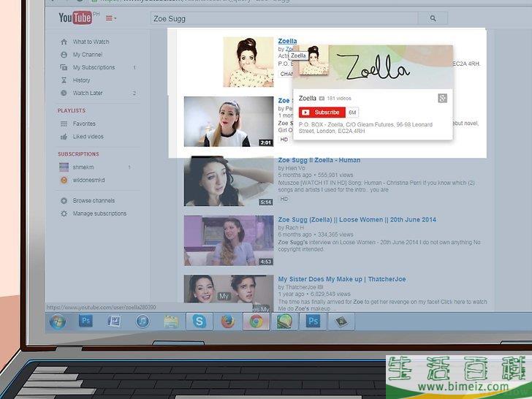The image size is (532, 399).
Task: Open Watch Later list
Action: (x=88, y=93)
